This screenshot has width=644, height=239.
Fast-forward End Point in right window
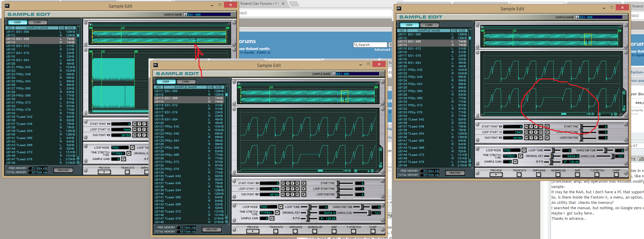point(541,138)
